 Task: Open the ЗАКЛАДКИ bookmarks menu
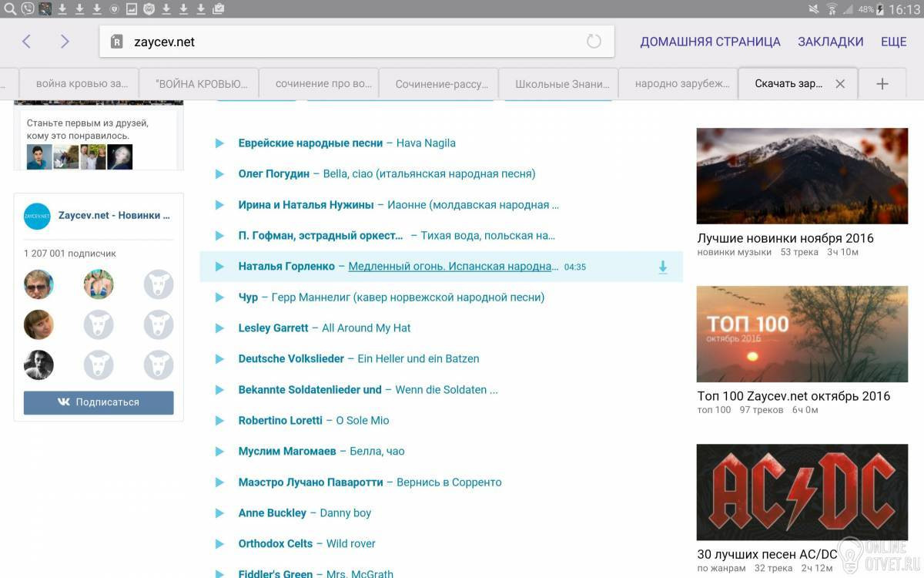tap(830, 42)
